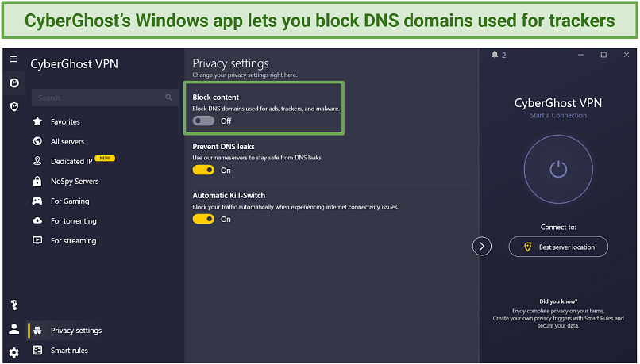Click the Favorites star icon

37,121
